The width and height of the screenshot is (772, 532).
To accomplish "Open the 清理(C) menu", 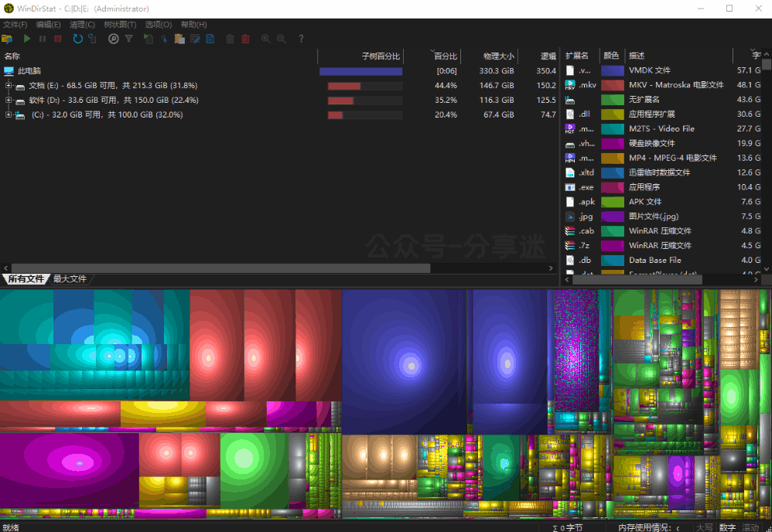I will click(x=81, y=24).
